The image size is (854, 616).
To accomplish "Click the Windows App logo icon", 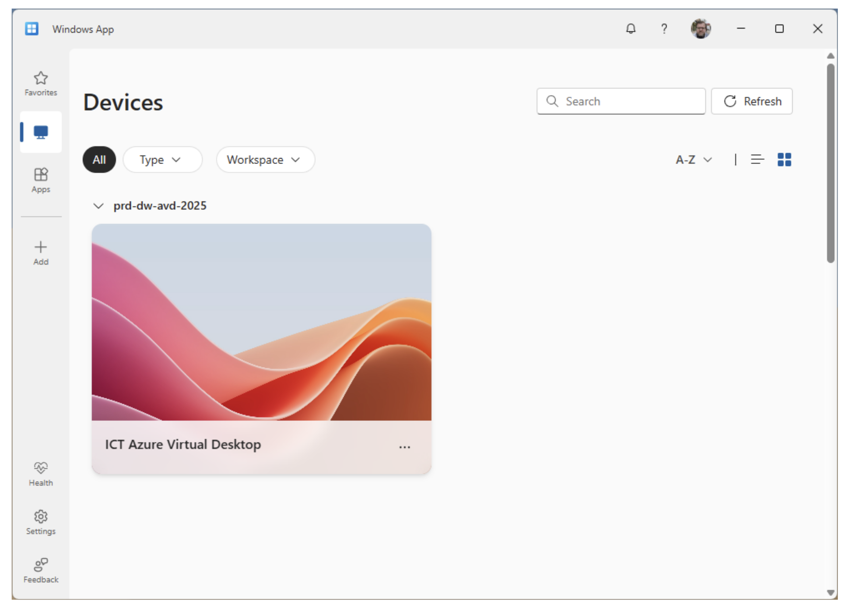I will tap(32, 28).
